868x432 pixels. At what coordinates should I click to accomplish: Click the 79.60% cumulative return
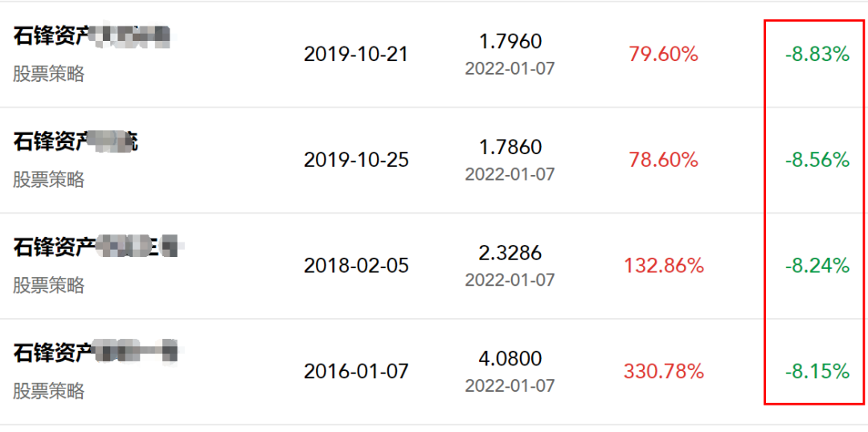tap(664, 54)
